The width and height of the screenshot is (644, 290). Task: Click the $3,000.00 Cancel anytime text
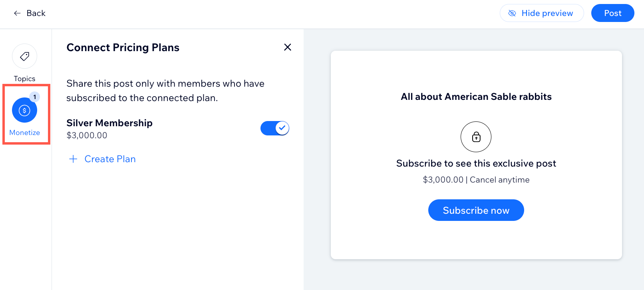click(x=476, y=180)
